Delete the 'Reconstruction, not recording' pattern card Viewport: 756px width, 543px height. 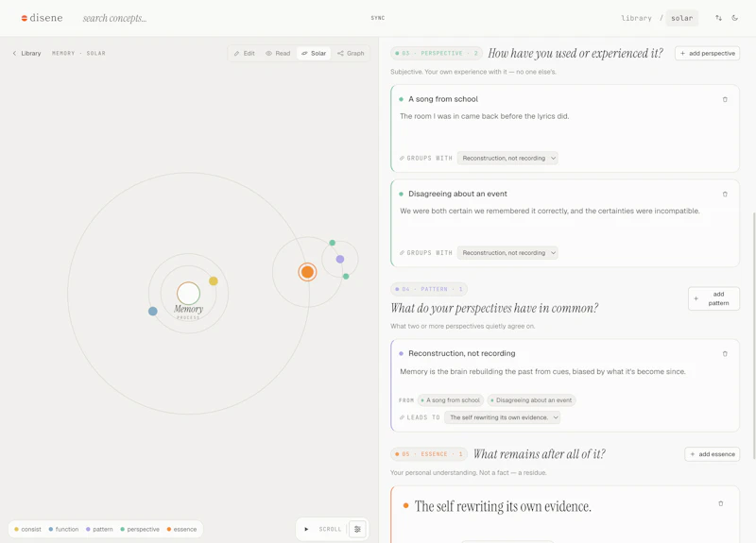pos(725,353)
